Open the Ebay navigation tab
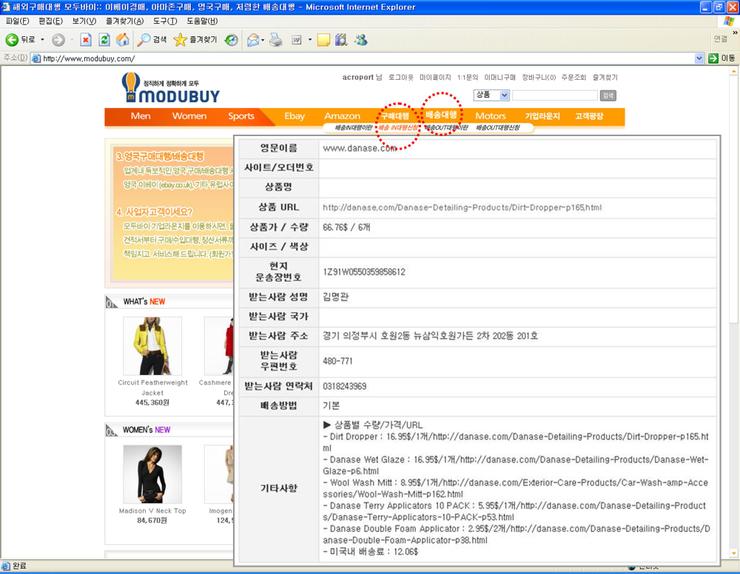The image size is (740, 574). coord(294,116)
